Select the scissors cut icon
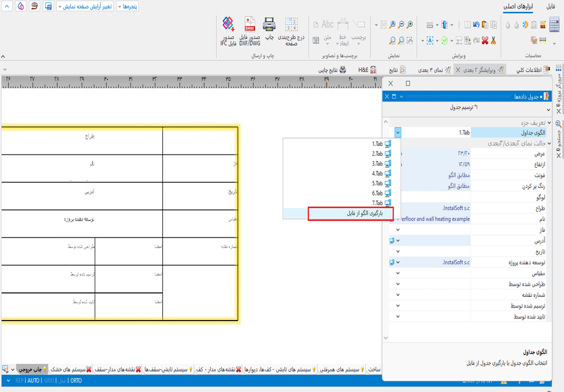 (x=494, y=41)
